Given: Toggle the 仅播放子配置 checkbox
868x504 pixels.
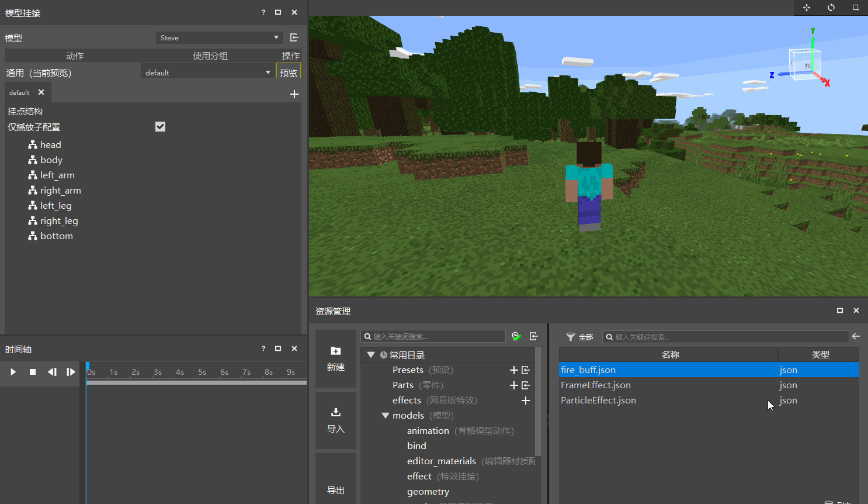Looking at the screenshot, I should tap(160, 127).
